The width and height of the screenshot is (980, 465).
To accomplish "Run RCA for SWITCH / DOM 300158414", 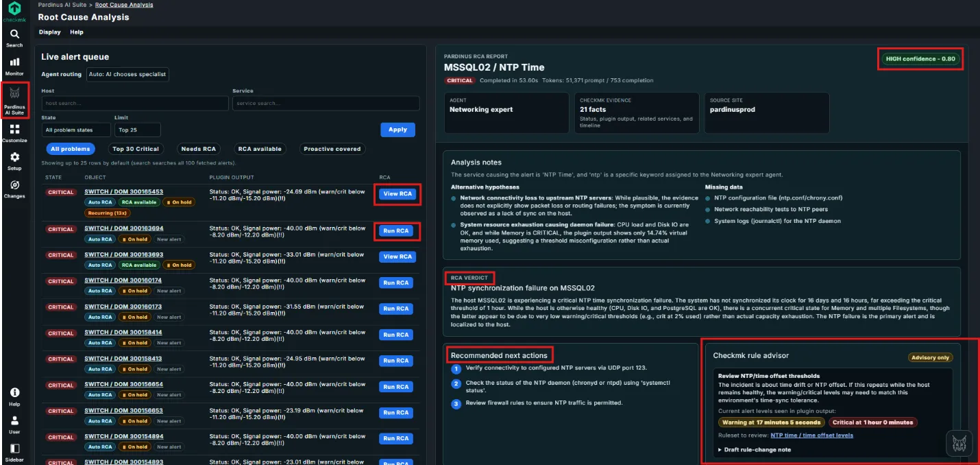I will coord(396,335).
